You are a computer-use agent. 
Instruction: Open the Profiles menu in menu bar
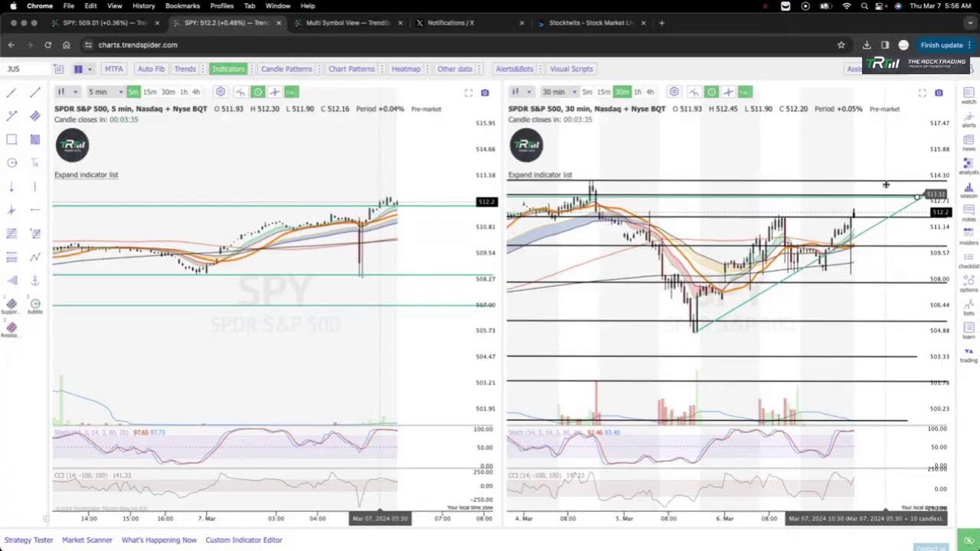tap(222, 5)
